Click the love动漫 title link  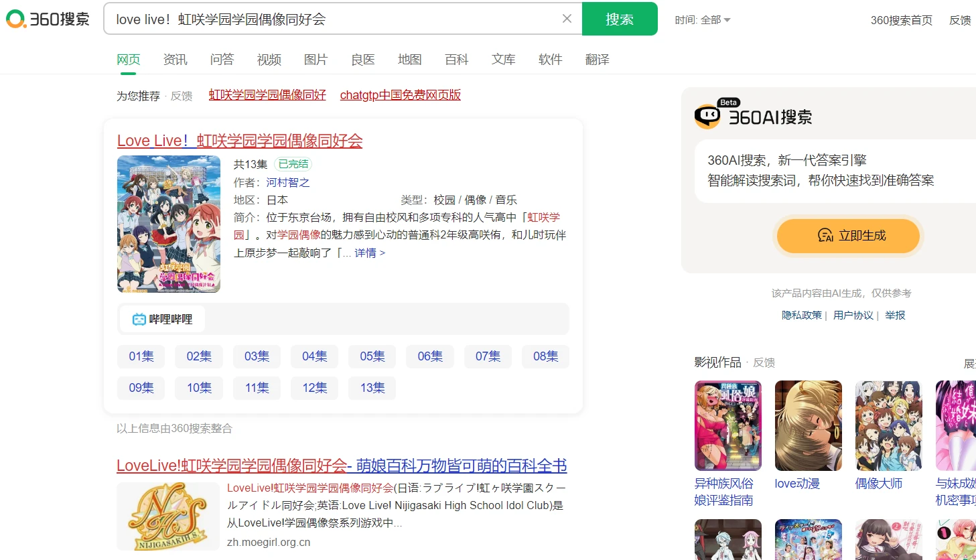(797, 484)
